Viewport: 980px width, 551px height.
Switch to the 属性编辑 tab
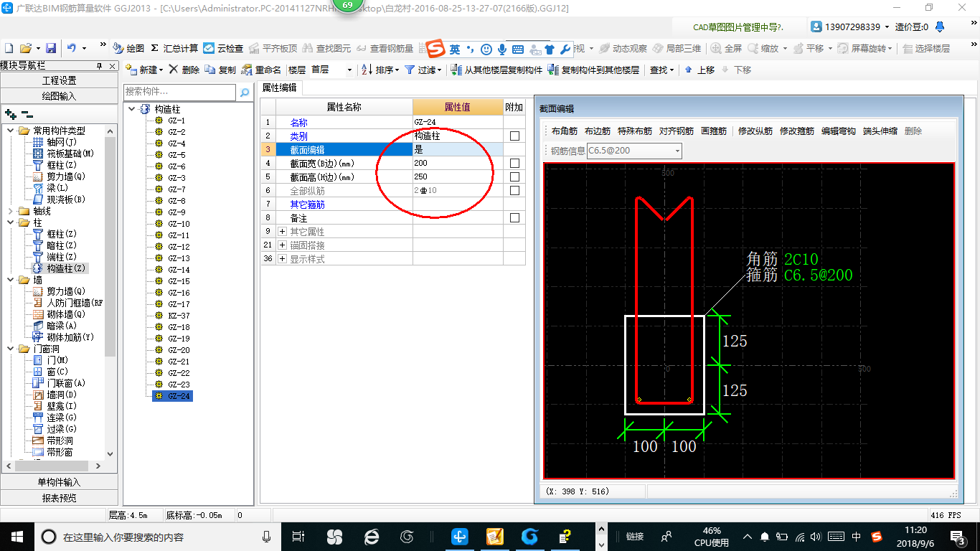[279, 88]
